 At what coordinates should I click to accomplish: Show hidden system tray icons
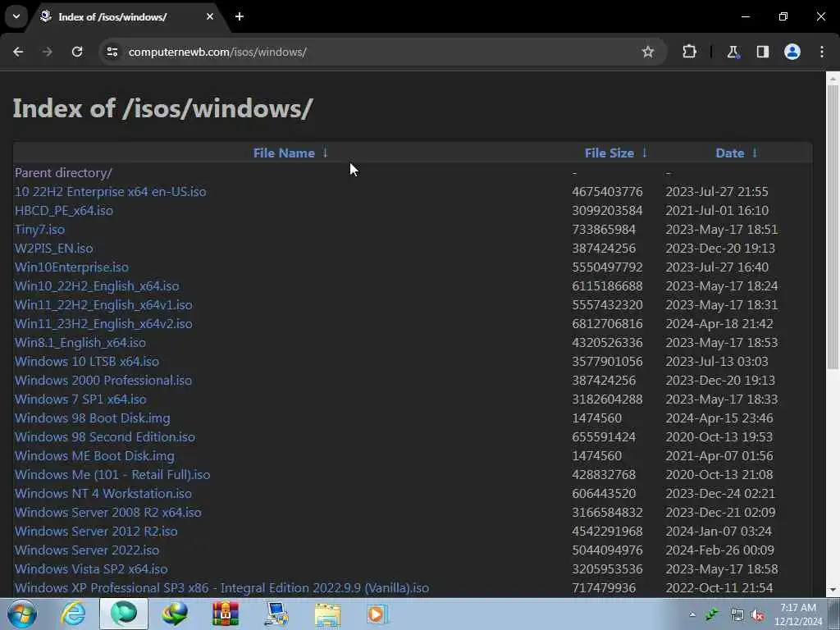692,614
